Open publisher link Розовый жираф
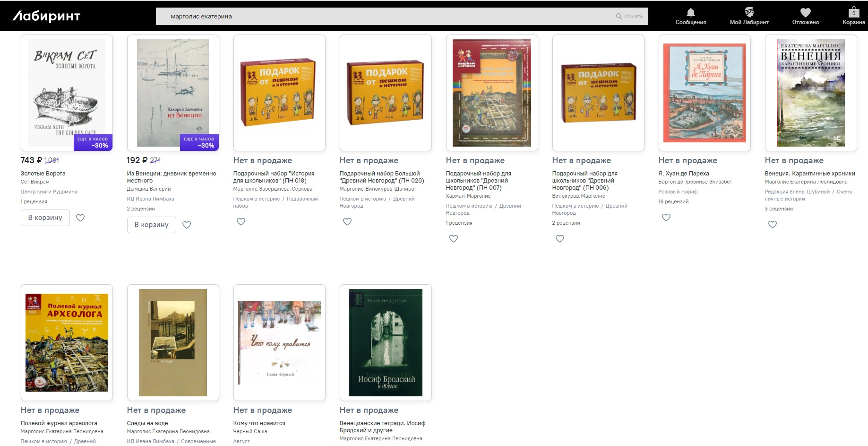This screenshot has width=868, height=446. click(678, 192)
